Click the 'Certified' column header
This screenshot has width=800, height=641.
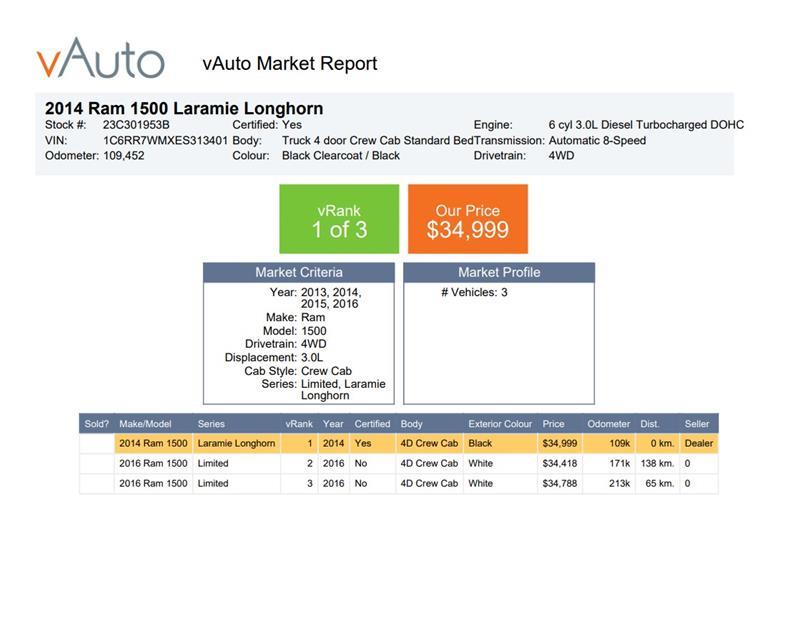[372, 424]
